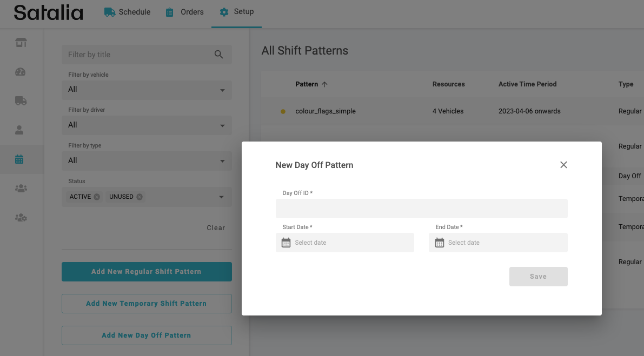Screen dimensions: 644x356
Task: Switch to the Schedule tab
Action: coord(128,12)
